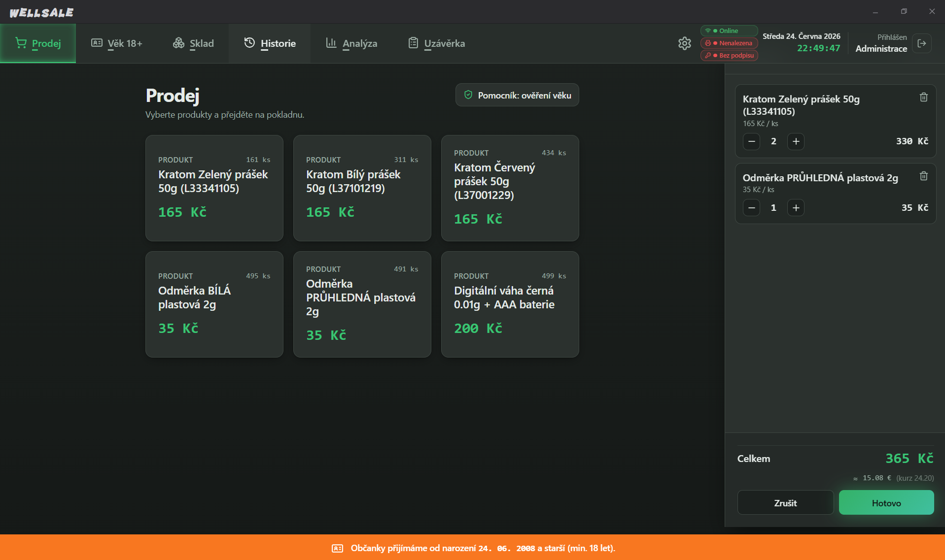Image resolution: width=945 pixels, height=560 pixels.
Task: Click the 499 ks stock count
Action: (554, 276)
